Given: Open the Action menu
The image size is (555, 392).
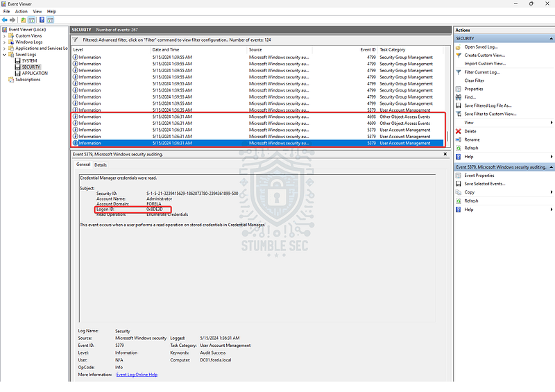Looking at the screenshot, I should point(22,11).
